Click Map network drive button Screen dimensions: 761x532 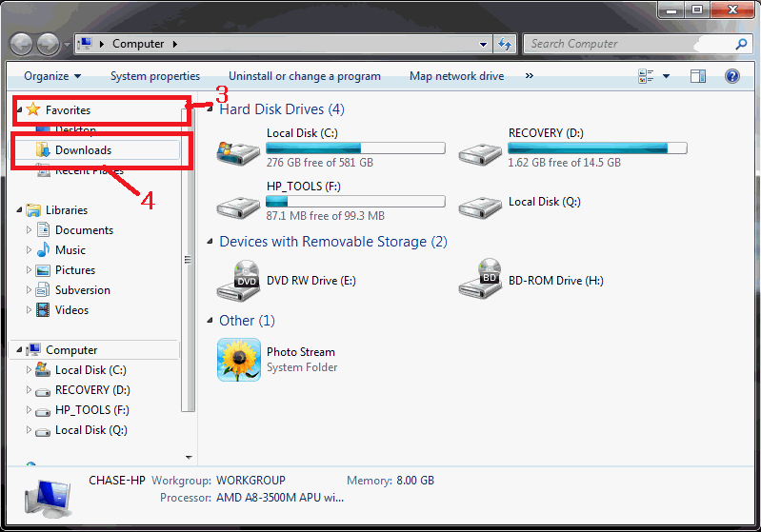[456, 76]
